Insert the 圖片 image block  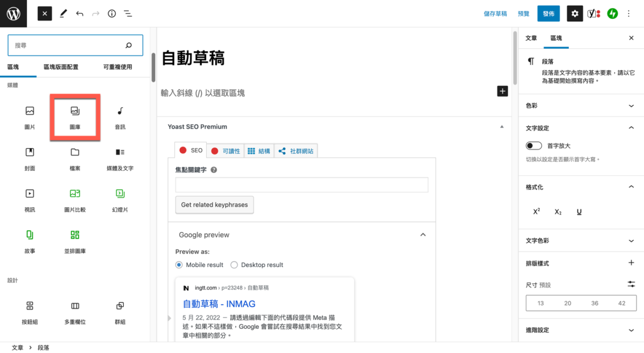tap(30, 117)
